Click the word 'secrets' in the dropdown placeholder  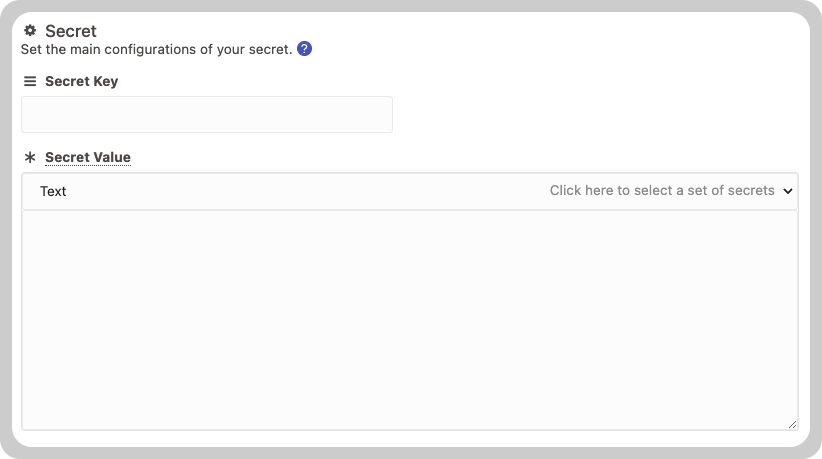pos(752,190)
